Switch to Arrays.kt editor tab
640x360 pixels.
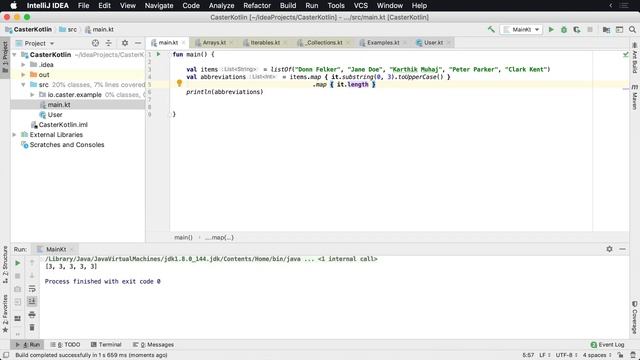214,42
